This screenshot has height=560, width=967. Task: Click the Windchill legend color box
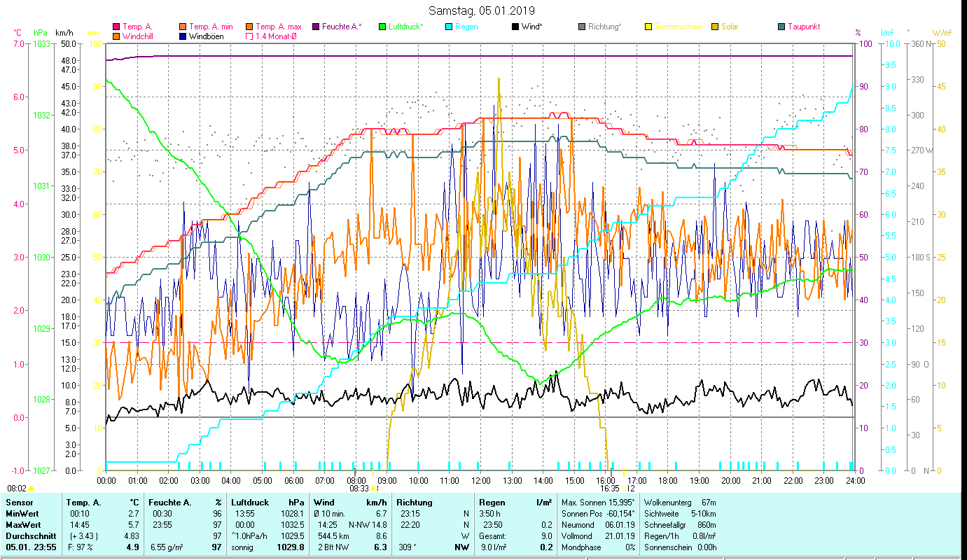click(116, 36)
